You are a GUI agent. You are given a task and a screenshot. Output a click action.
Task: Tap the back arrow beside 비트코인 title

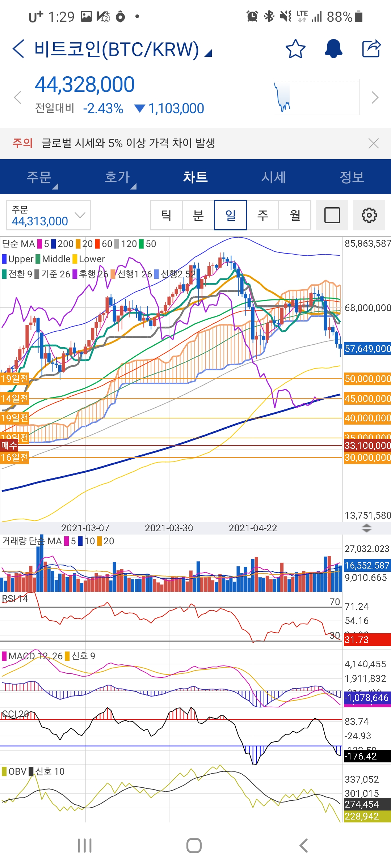18,49
